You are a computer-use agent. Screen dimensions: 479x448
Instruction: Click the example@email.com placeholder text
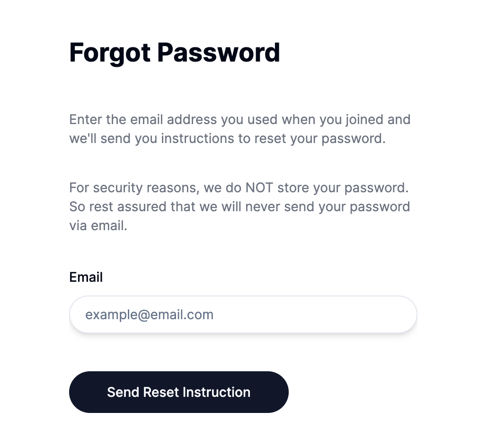click(x=149, y=314)
